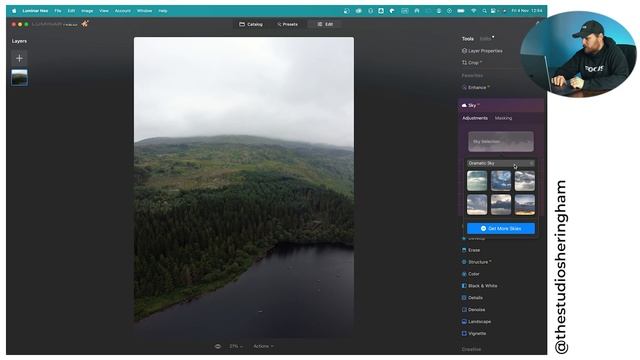The height and width of the screenshot is (360, 640).
Task: Switch to Sky Adjustments tab
Action: coord(475,118)
